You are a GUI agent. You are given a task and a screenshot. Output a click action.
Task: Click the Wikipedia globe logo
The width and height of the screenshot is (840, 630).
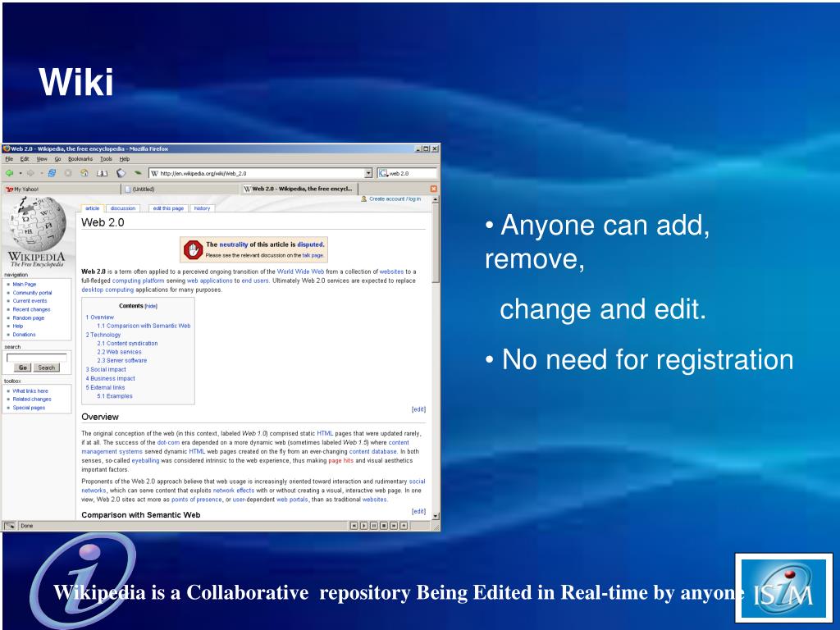tap(37, 224)
